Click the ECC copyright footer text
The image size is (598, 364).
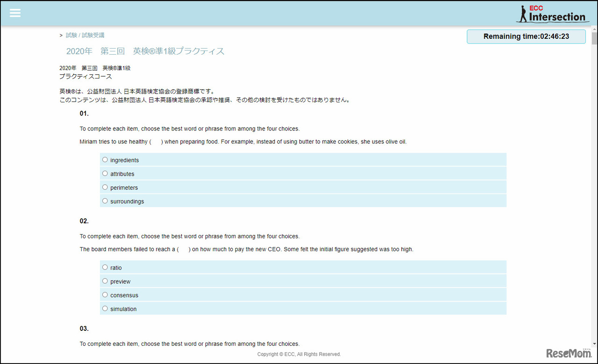pos(299,354)
